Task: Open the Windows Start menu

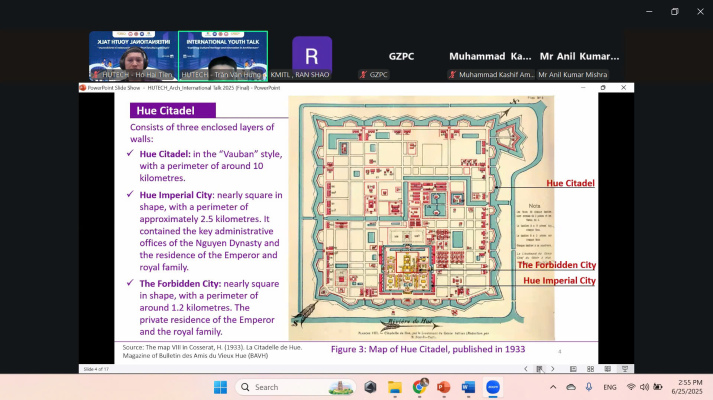Action: tap(220, 387)
